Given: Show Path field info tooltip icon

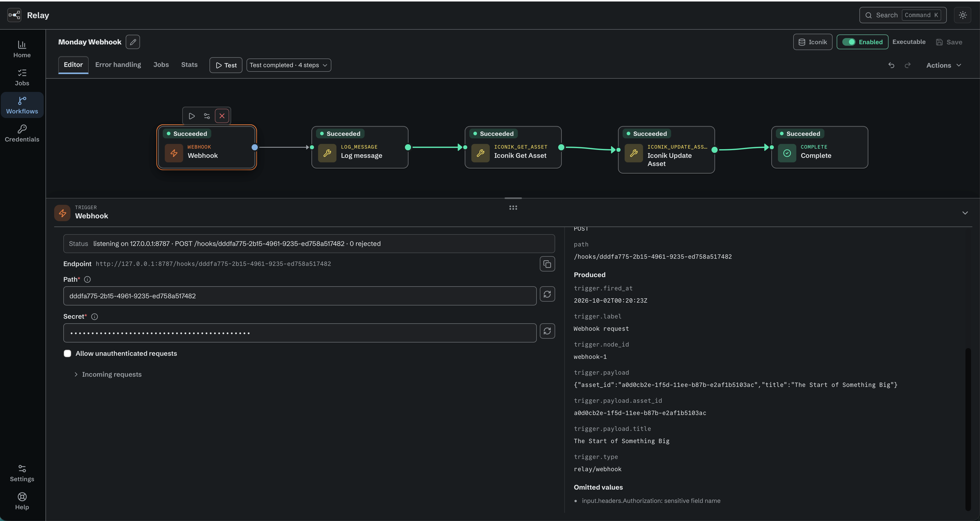Looking at the screenshot, I should [87, 279].
